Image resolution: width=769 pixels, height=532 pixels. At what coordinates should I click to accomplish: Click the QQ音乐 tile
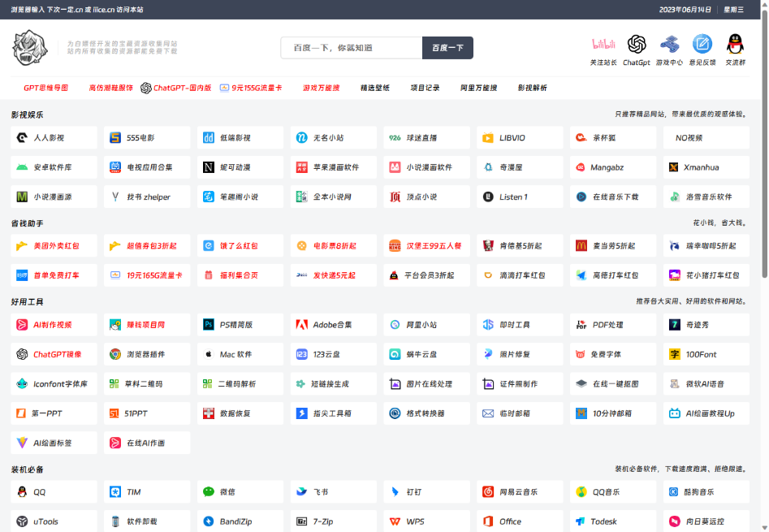point(613,491)
